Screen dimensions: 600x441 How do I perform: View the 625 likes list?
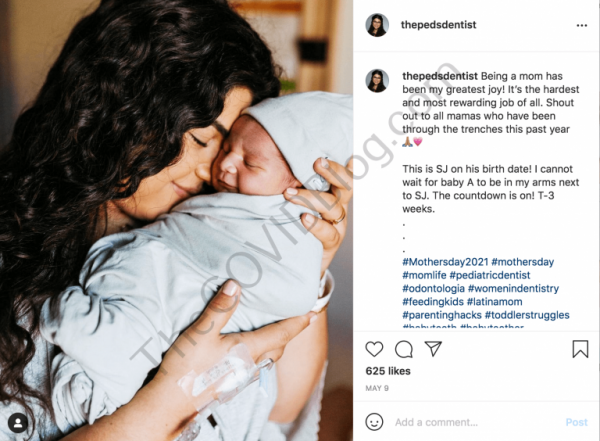pos(388,371)
